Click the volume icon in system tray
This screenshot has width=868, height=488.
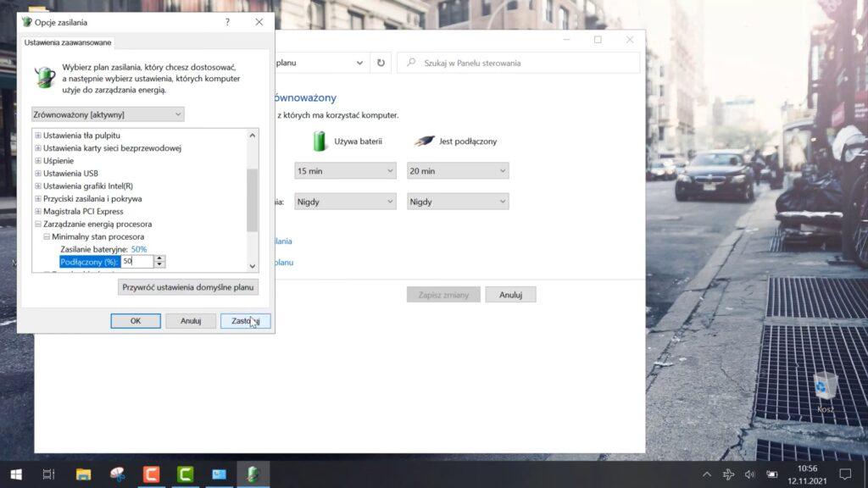[749, 474]
